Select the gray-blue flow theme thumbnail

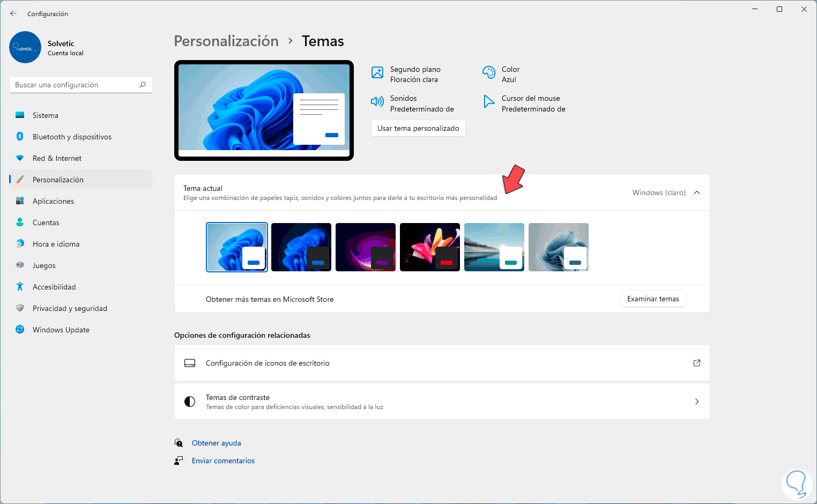(x=559, y=247)
